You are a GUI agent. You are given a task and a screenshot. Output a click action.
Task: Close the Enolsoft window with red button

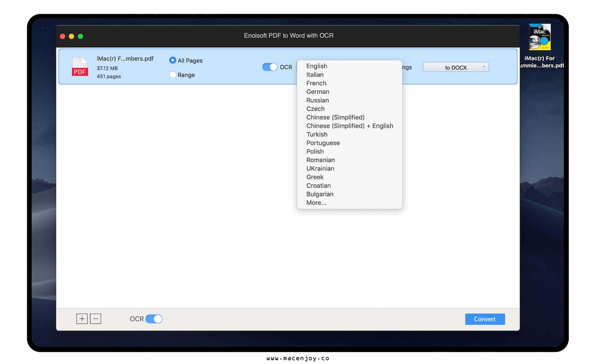pos(62,36)
